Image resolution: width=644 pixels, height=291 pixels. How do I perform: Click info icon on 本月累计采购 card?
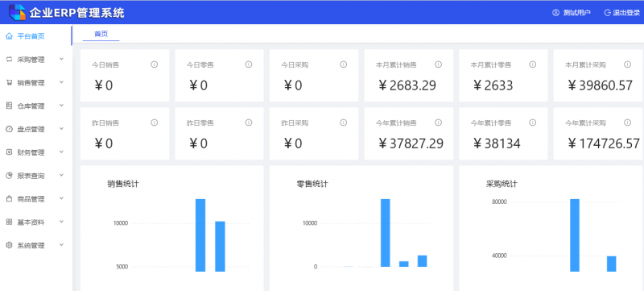[x=627, y=64]
